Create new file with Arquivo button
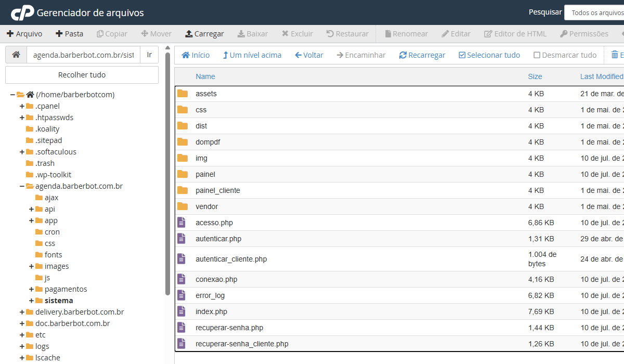This screenshot has height=364, width=624. coord(24,34)
